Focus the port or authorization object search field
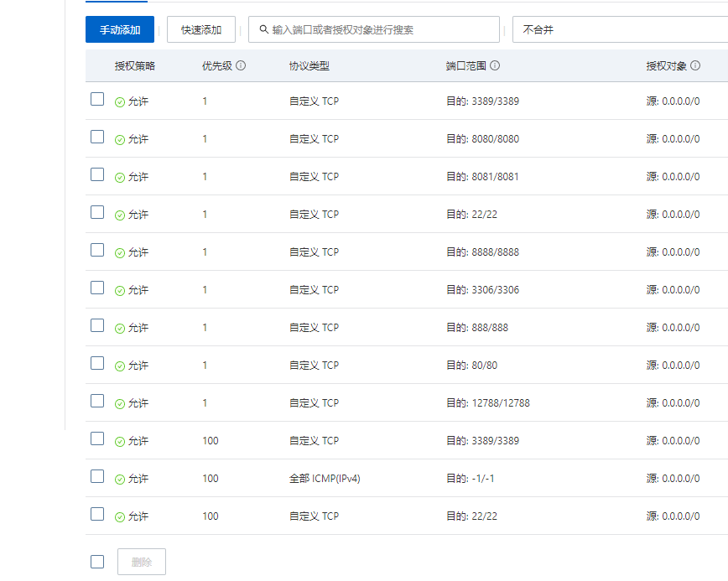Viewport: 728px width, 581px height. tap(374, 29)
